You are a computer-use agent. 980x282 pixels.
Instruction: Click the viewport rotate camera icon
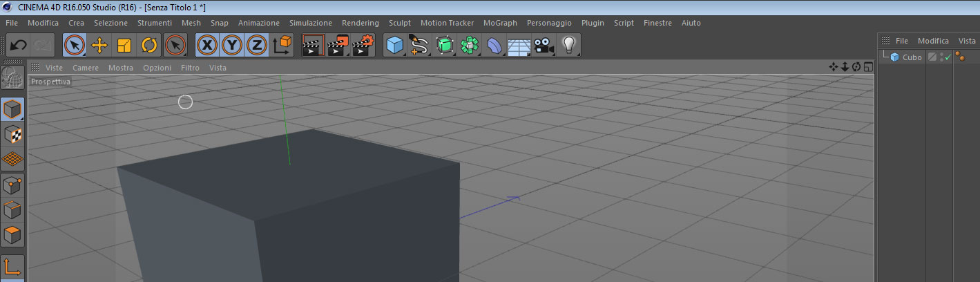click(x=856, y=67)
